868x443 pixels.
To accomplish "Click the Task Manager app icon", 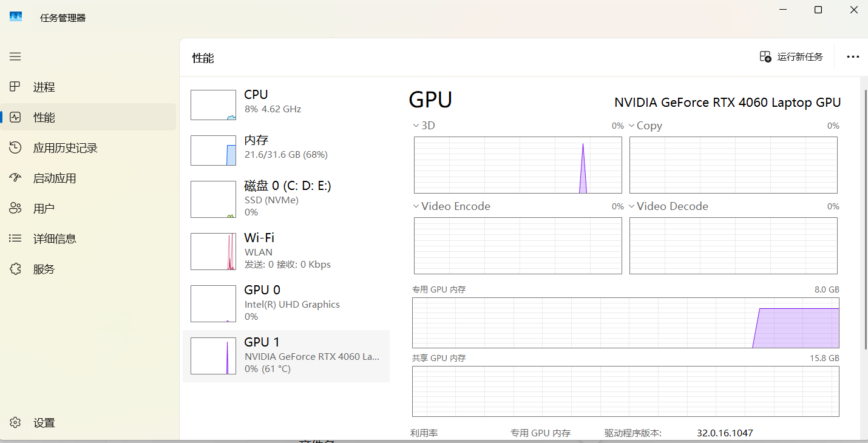I will pos(16,17).
